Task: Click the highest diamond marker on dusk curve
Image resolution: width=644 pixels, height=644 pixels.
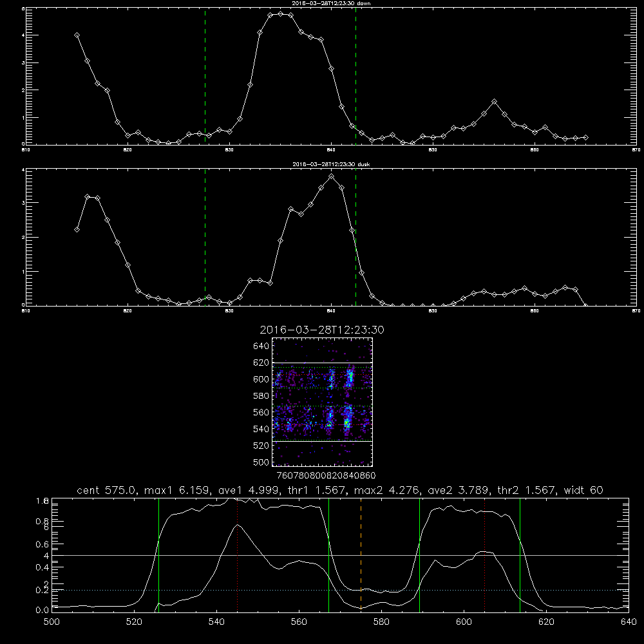Action: coord(332,176)
